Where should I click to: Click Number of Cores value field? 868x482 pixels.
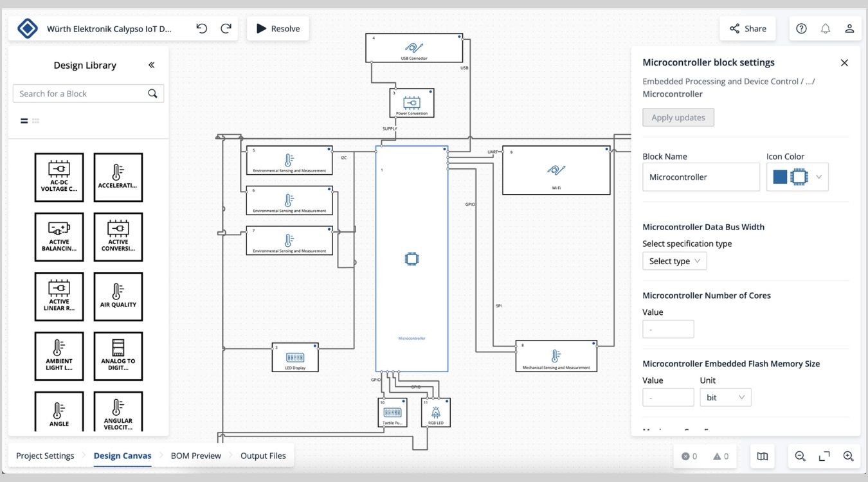pos(668,329)
